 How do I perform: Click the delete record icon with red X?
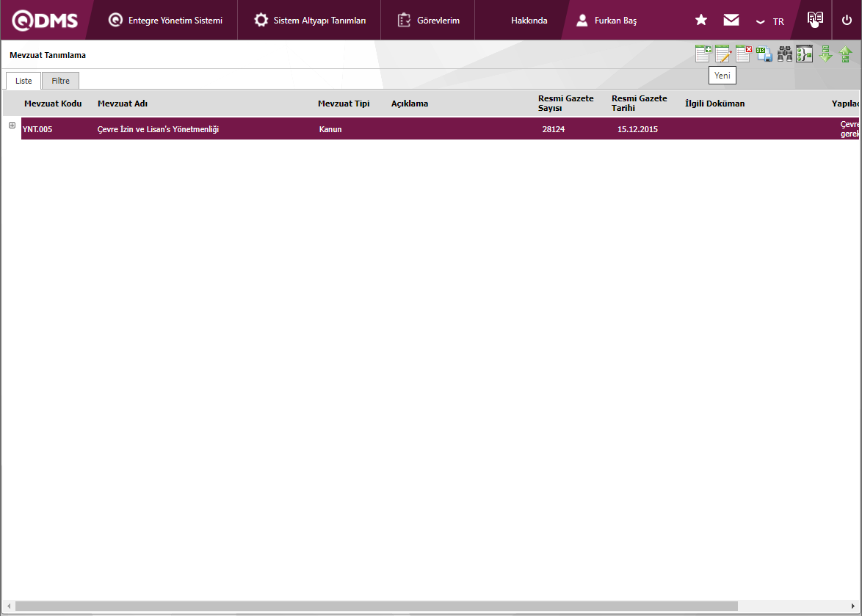744,54
